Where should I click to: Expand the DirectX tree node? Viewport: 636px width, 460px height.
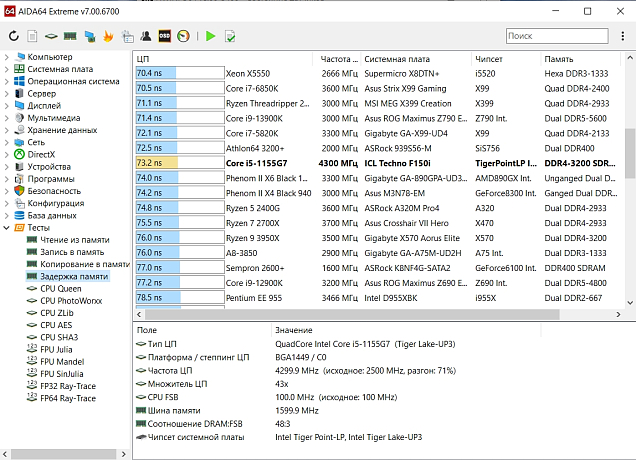point(7,154)
